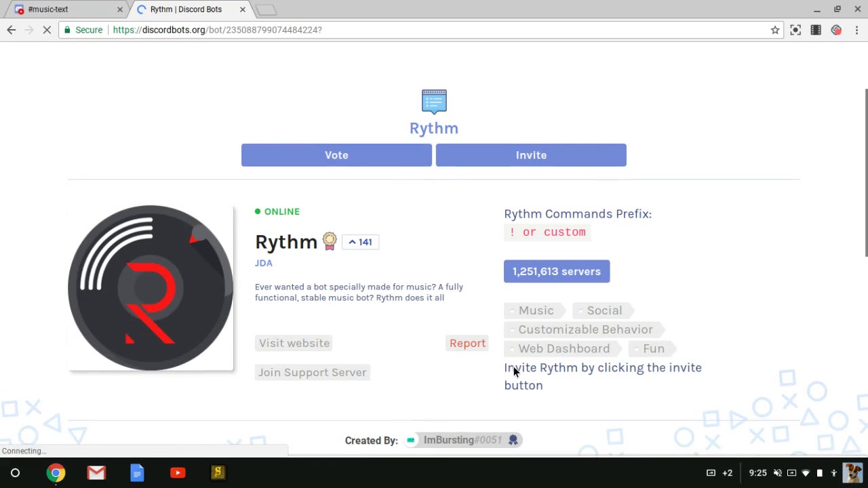Image resolution: width=868 pixels, height=488 pixels.
Task: Click the certified badge next to Rythm
Action: (330, 241)
